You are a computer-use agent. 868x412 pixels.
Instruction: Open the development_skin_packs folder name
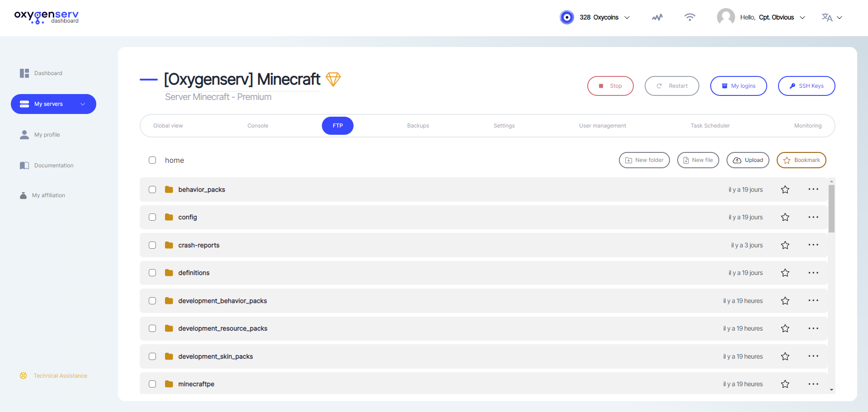pyautogui.click(x=216, y=356)
